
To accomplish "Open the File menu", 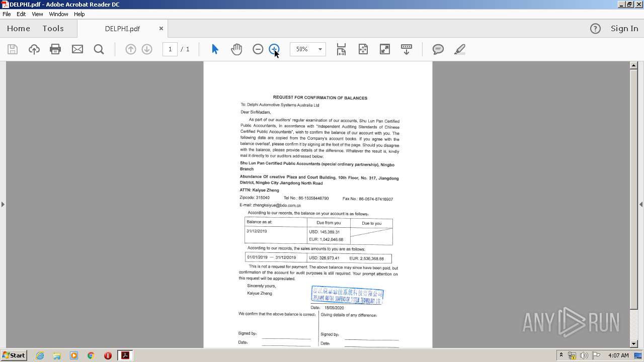I will 7,14.
